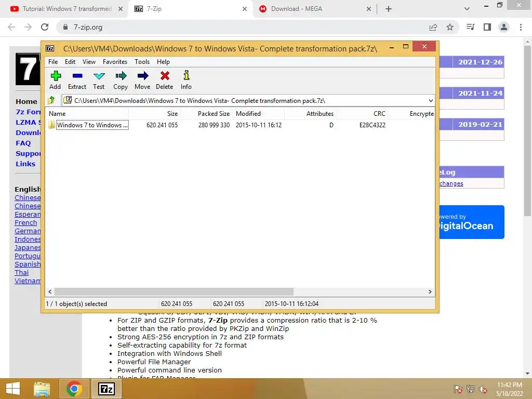Open the FAQ link in website sidebar

[23, 143]
